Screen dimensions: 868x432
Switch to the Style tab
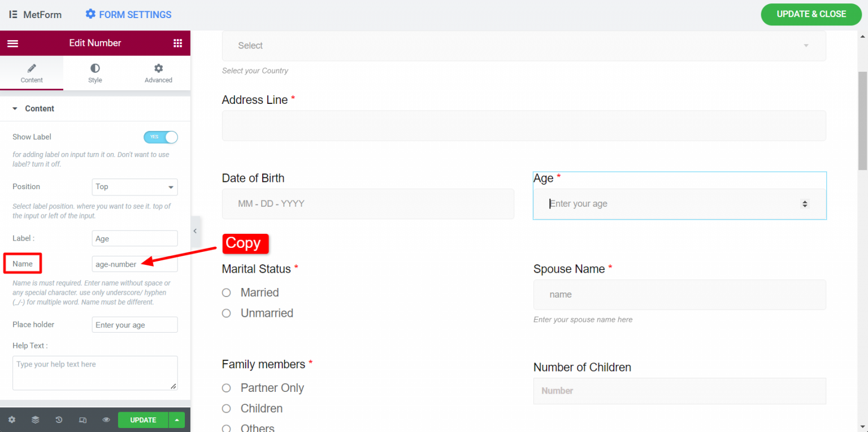[x=94, y=73]
